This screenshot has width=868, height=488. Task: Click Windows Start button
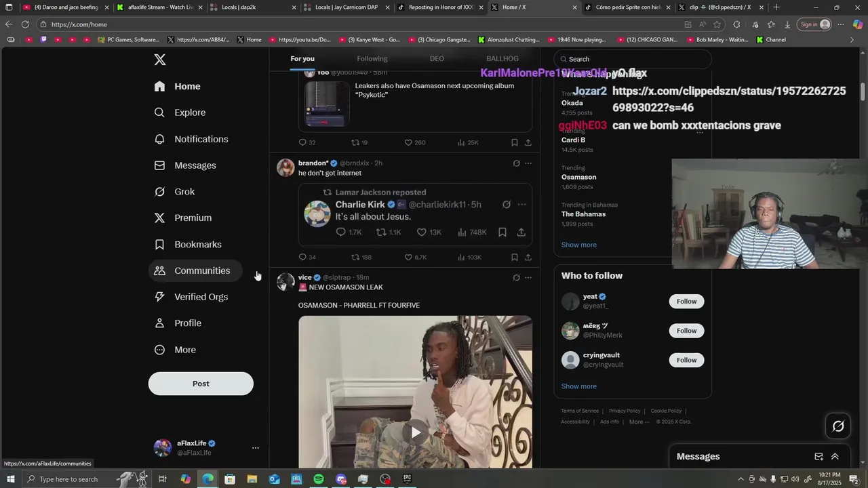pyautogui.click(x=9, y=479)
